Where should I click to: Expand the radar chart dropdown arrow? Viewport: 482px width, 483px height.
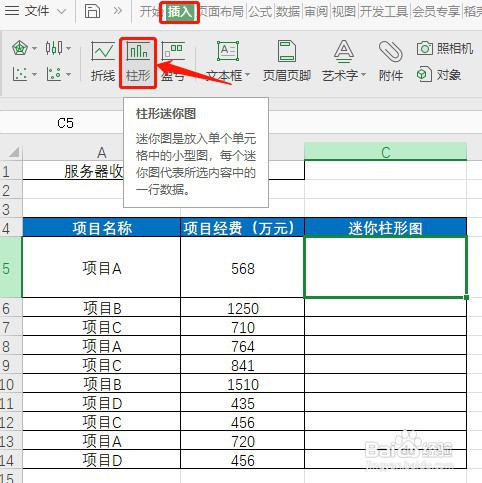pyautogui.click(x=34, y=49)
